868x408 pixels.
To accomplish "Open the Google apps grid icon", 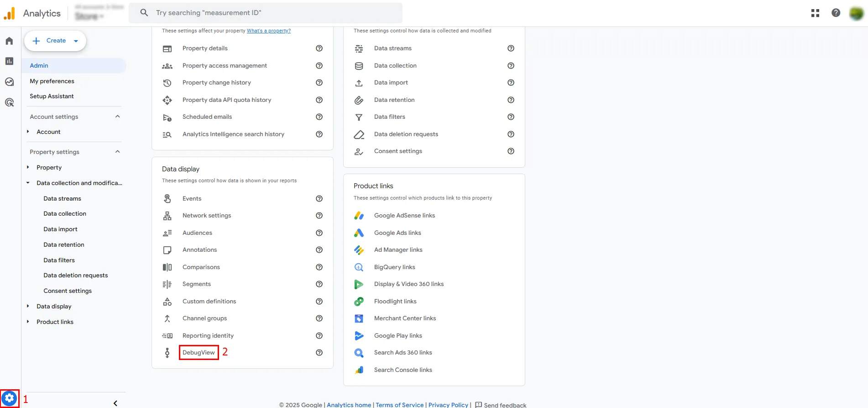I will [815, 13].
